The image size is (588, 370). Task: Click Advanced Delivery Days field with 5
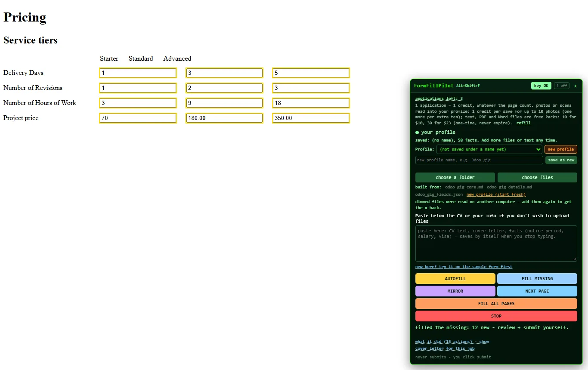[311, 73]
